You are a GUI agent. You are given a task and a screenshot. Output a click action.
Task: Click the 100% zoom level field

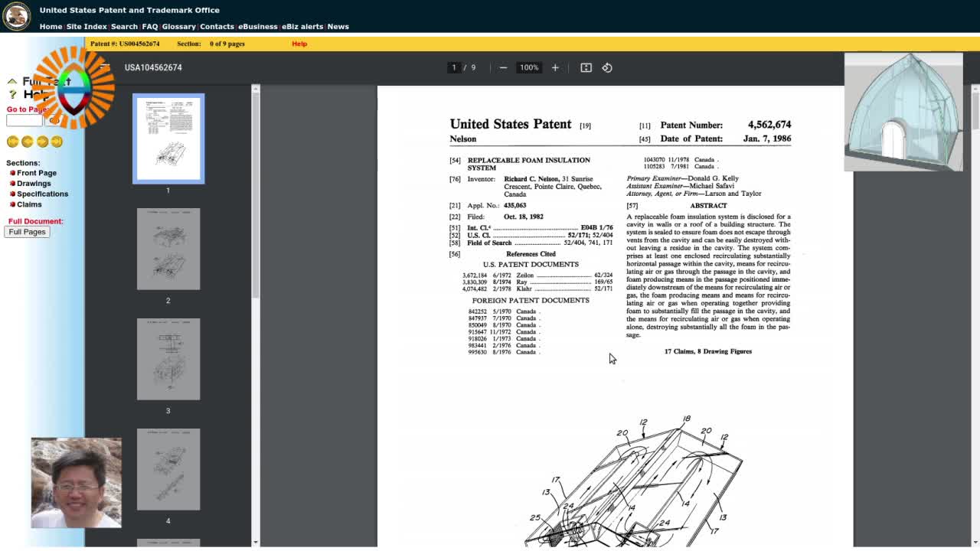coord(529,67)
